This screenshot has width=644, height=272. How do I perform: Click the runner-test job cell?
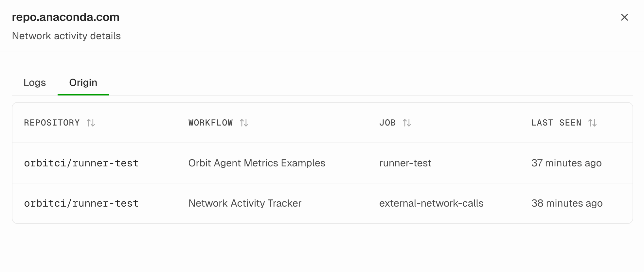[x=405, y=163]
